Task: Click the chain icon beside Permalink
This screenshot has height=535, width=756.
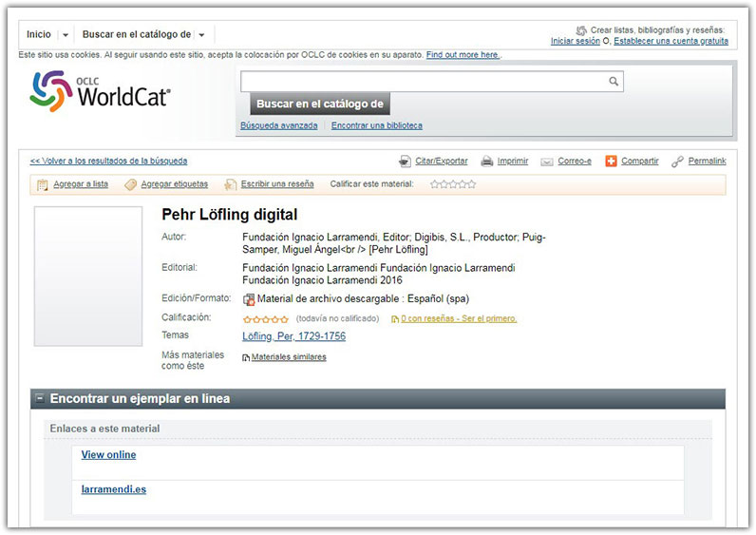Action: (x=677, y=162)
